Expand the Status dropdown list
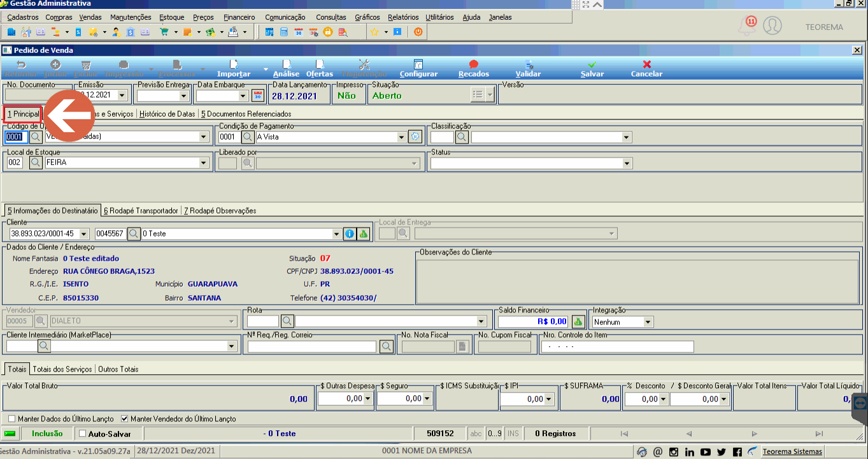The width and height of the screenshot is (868, 459). click(627, 163)
